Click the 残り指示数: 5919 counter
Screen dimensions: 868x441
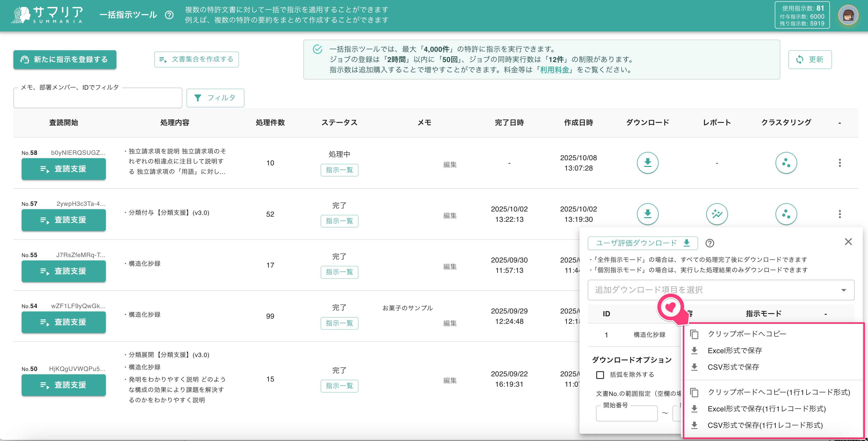click(802, 24)
